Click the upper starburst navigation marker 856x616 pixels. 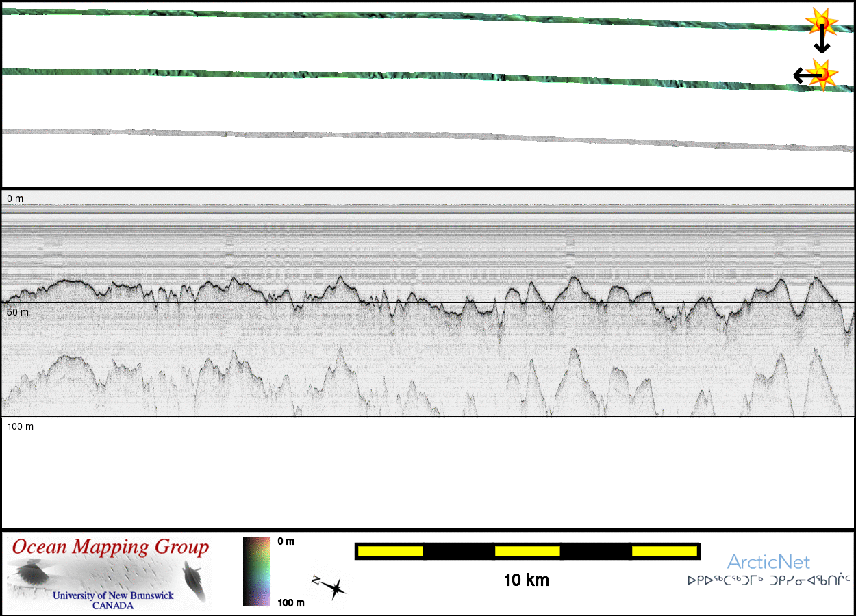point(821,23)
